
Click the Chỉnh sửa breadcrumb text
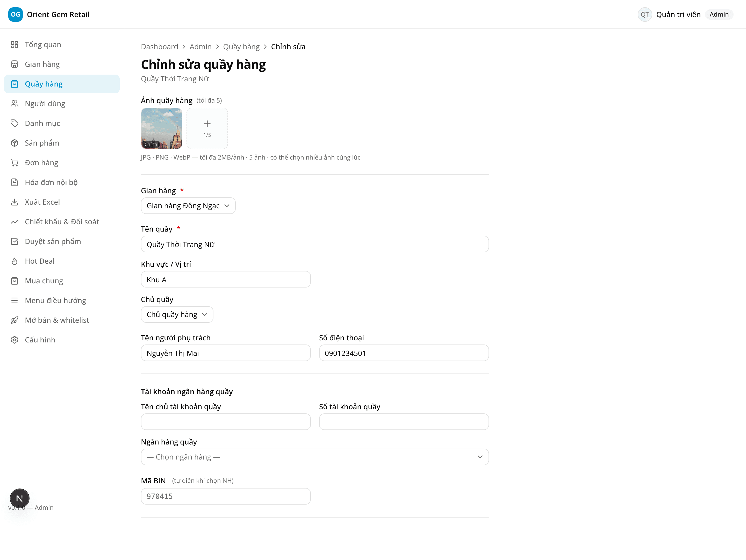pos(288,47)
